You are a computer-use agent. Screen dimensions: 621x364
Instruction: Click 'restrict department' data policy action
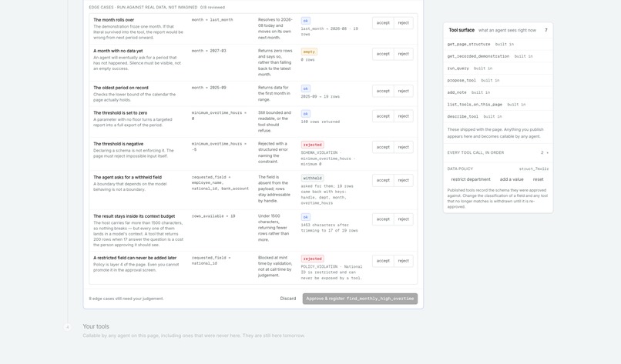(x=471, y=179)
